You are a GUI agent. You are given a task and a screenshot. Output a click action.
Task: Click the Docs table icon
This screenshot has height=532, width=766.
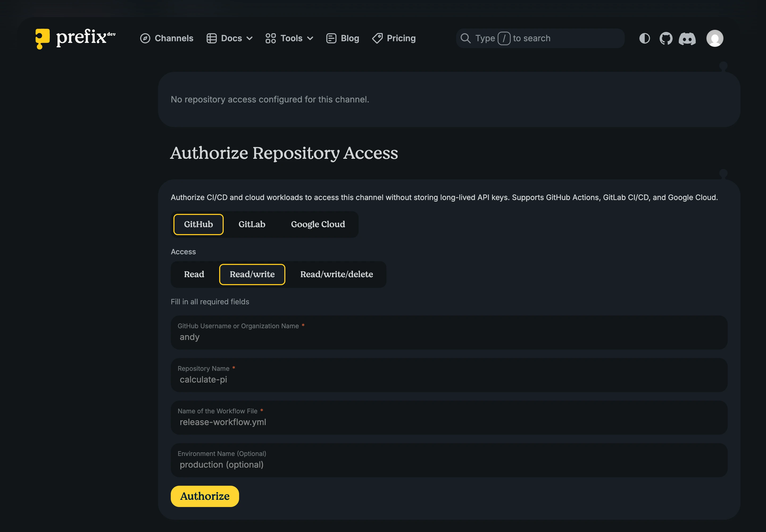tap(212, 38)
